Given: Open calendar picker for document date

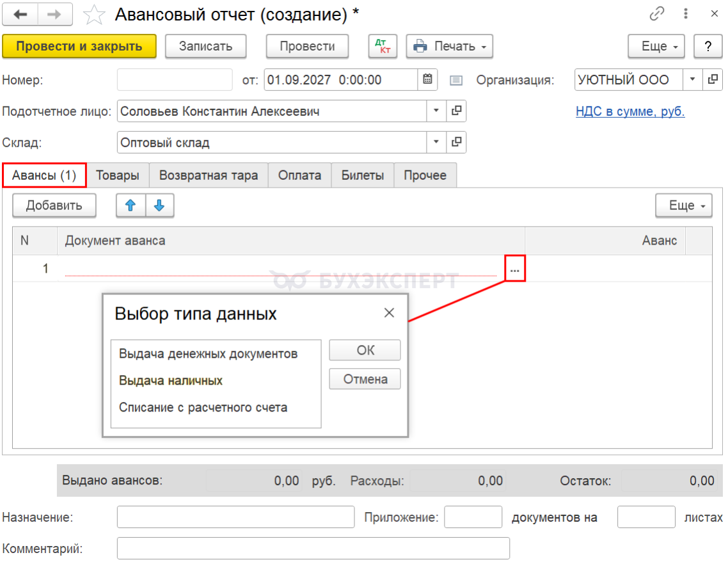Looking at the screenshot, I should 427,80.
